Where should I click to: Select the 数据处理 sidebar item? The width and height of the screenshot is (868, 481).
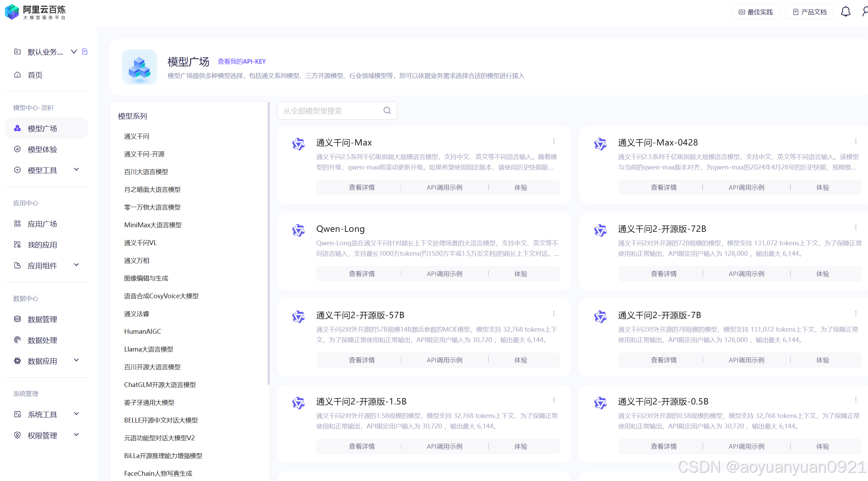(x=42, y=340)
